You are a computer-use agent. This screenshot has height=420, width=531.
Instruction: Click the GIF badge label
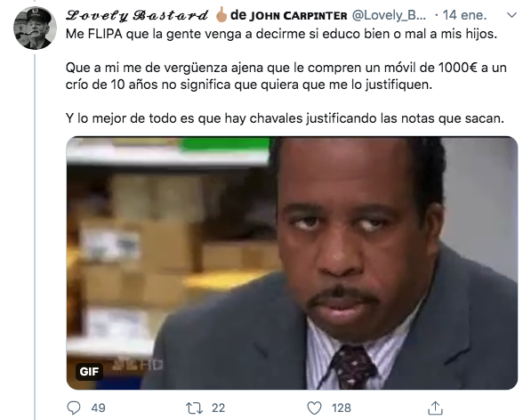89,372
